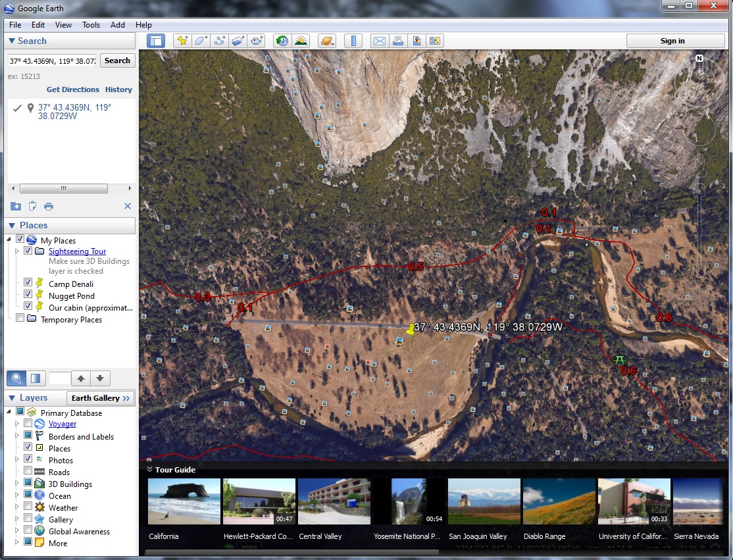
Task: Open the View menu
Action: click(63, 25)
